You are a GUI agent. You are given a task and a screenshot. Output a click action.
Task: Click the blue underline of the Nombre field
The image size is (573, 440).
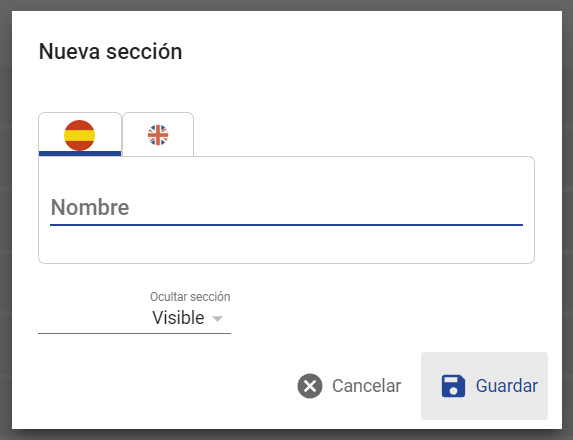[x=286, y=225]
